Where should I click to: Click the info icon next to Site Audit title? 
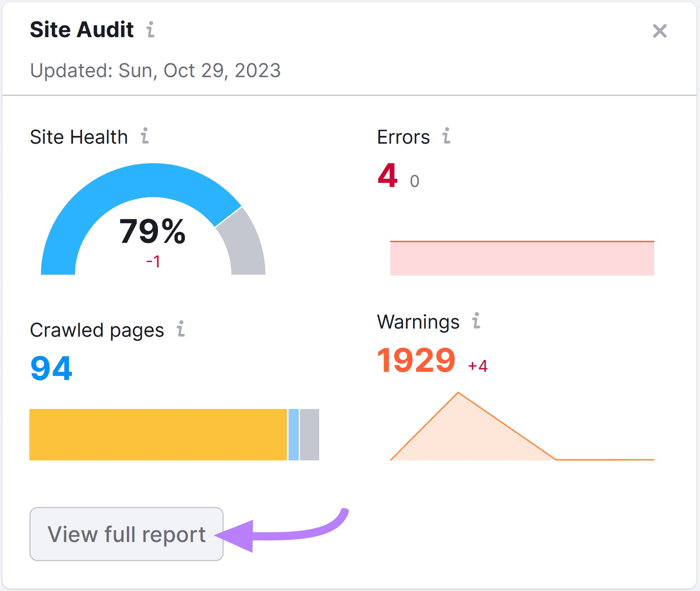point(151,30)
